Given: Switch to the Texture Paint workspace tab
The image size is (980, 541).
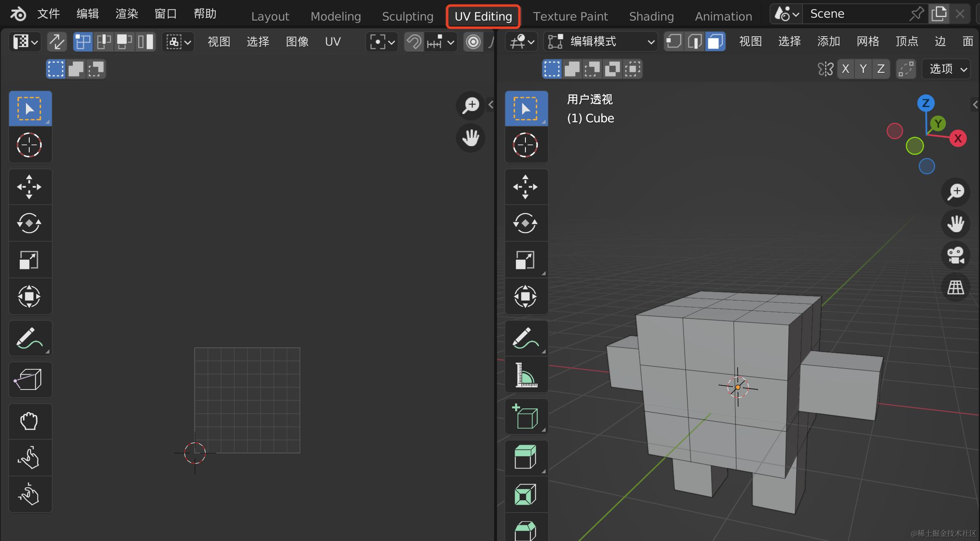Looking at the screenshot, I should click(x=570, y=16).
